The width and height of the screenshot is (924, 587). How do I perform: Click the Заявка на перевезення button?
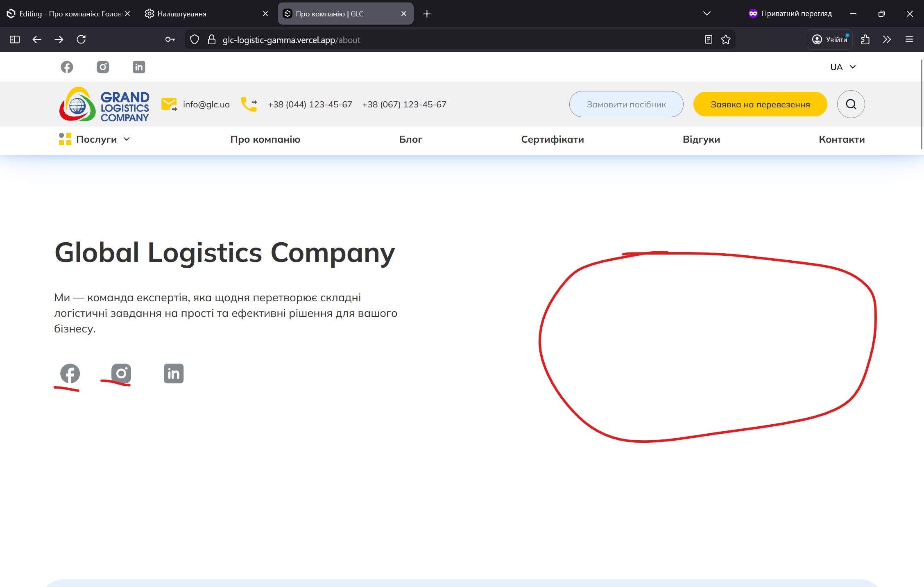pos(760,104)
